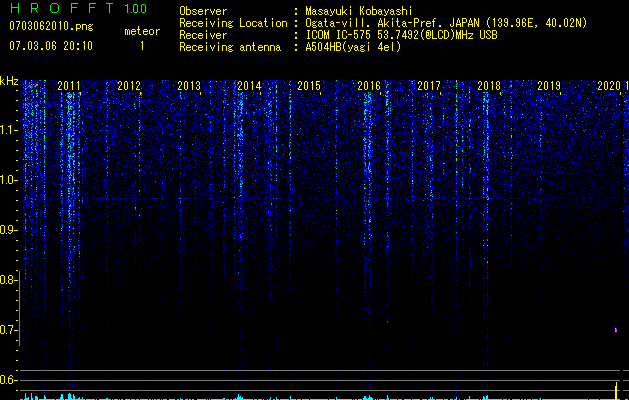This screenshot has height=400, width=629.
Task: Click the 1.0 kHz axis label
Action: pyautogui.click(x=8, y=180)
